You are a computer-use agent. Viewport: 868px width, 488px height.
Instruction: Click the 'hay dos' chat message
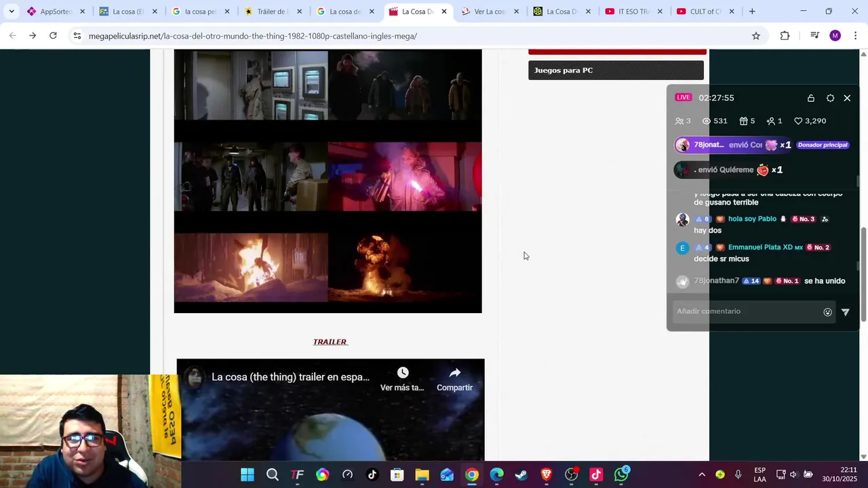click(x=707, y=230)
